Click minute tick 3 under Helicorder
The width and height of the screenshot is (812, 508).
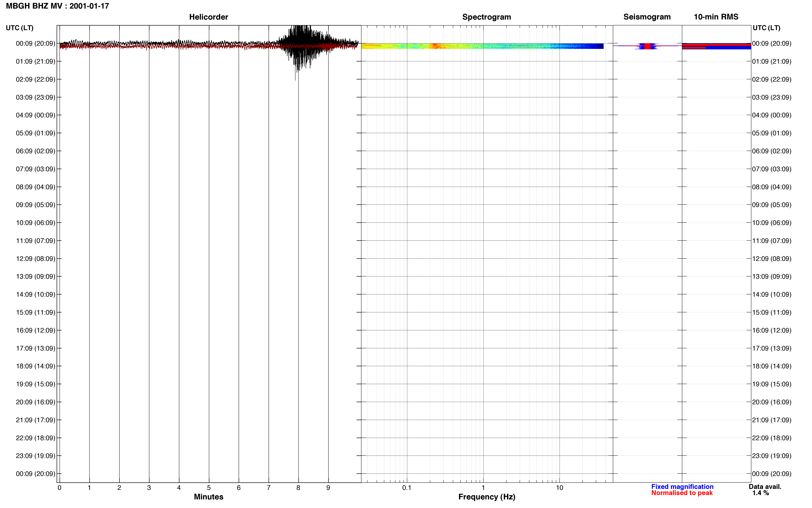[149, 487]
